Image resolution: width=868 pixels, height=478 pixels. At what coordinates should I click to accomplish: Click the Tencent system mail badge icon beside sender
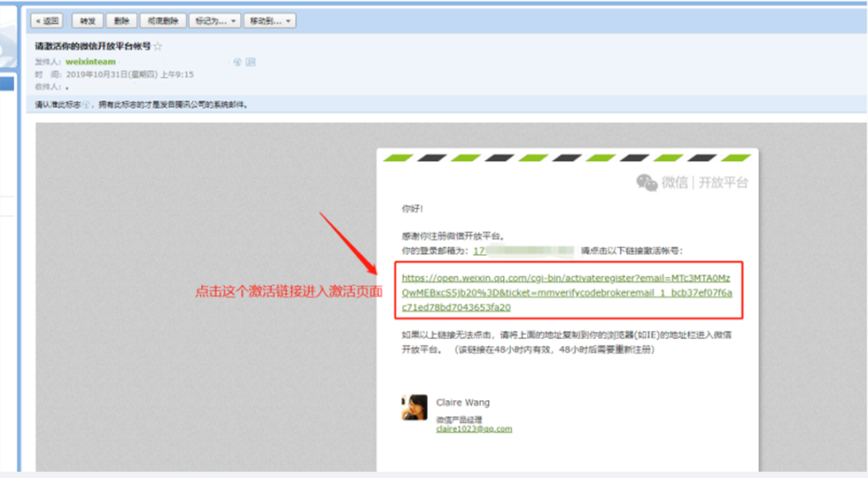coord(237,62)
